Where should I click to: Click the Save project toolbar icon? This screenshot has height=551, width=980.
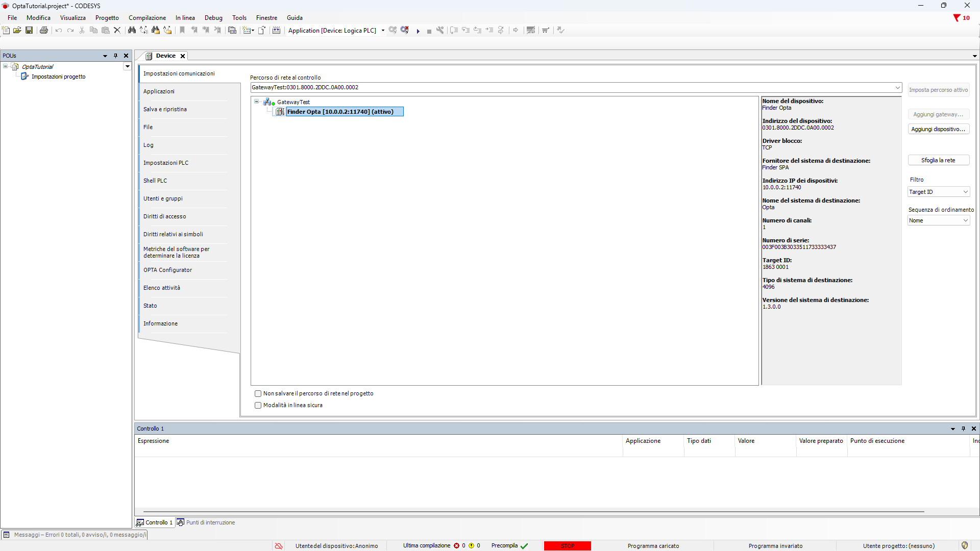pos(29,30)
